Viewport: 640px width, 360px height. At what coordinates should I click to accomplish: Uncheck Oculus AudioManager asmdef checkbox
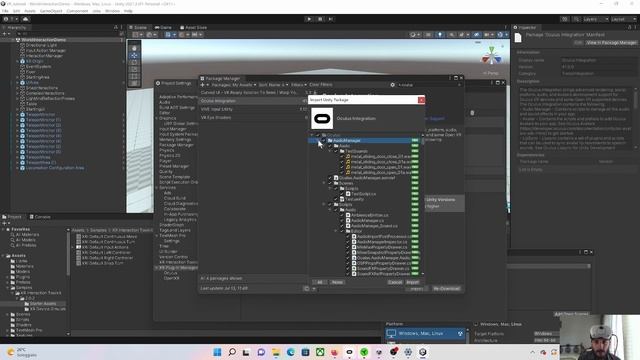point(330,178)
